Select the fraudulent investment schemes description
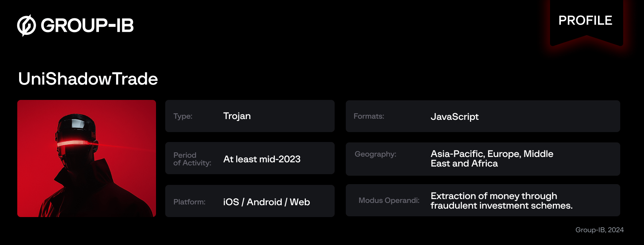The width and height of the screenshot is (644, 245). (x=501, y=201)
